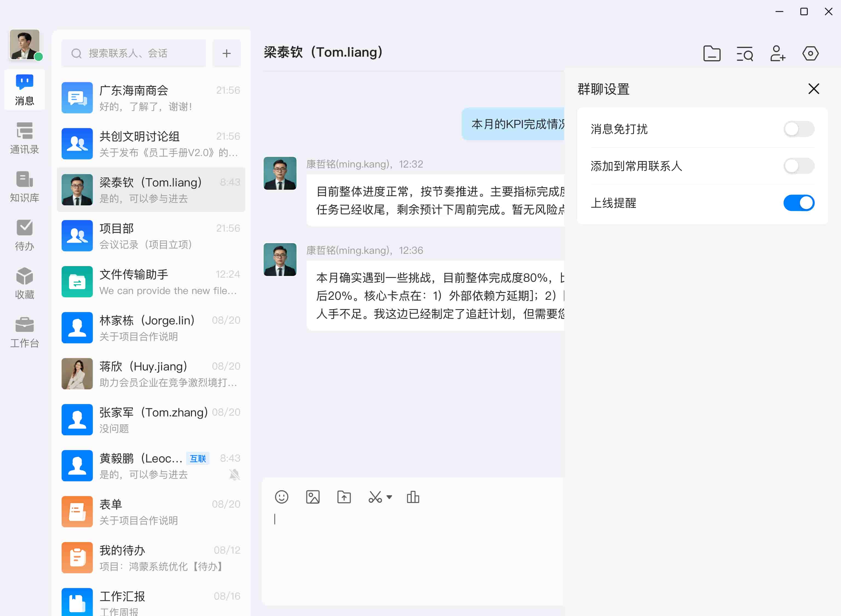This screenshot has height=616, width=841.
Task: Turn on 添加到常用联系人 switch
Action: point(799,166)
